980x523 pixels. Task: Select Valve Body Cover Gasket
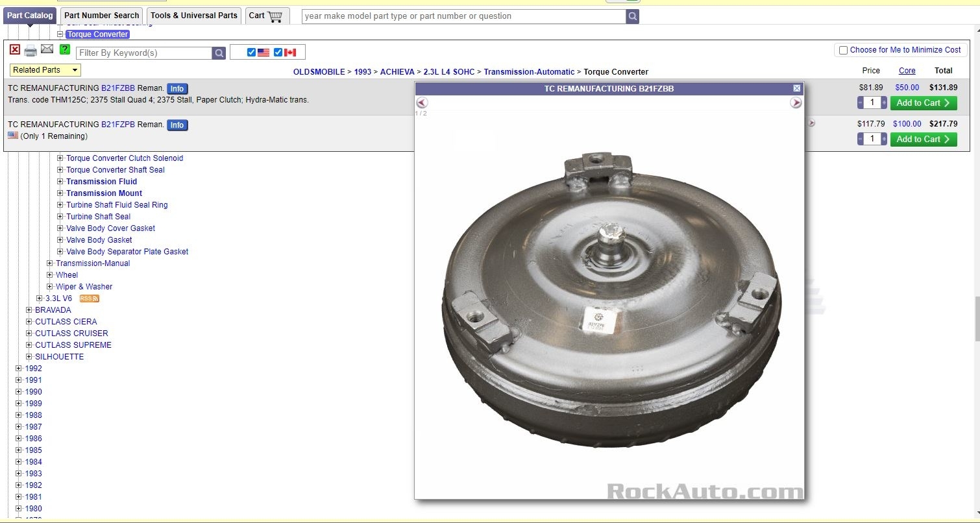coord(110,228)
